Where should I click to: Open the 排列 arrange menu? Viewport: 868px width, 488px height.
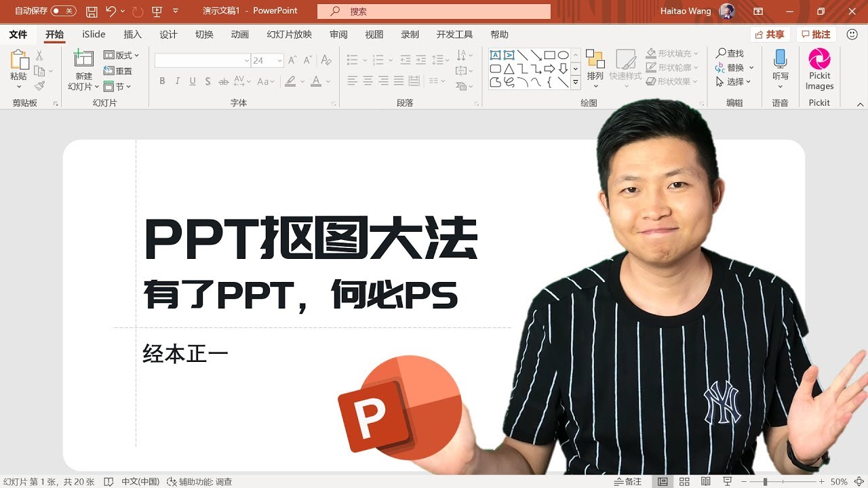[595, 68]
